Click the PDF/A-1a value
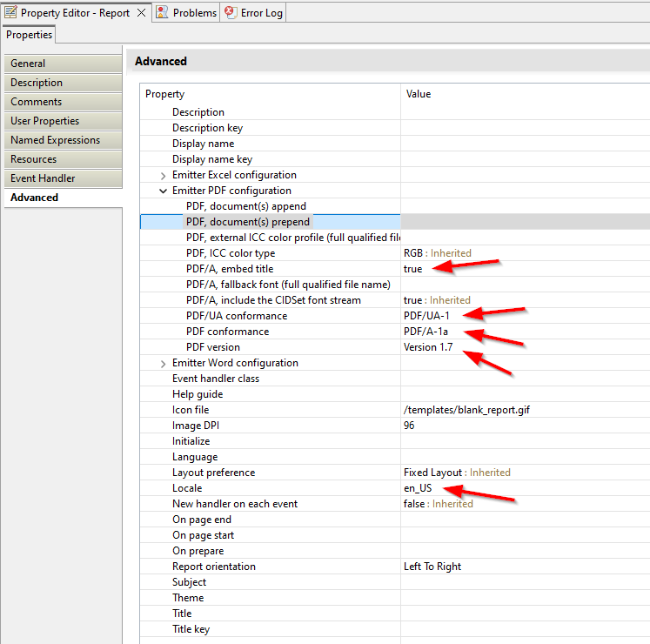This screenshot has height=644, width=650. coord(426,332)
